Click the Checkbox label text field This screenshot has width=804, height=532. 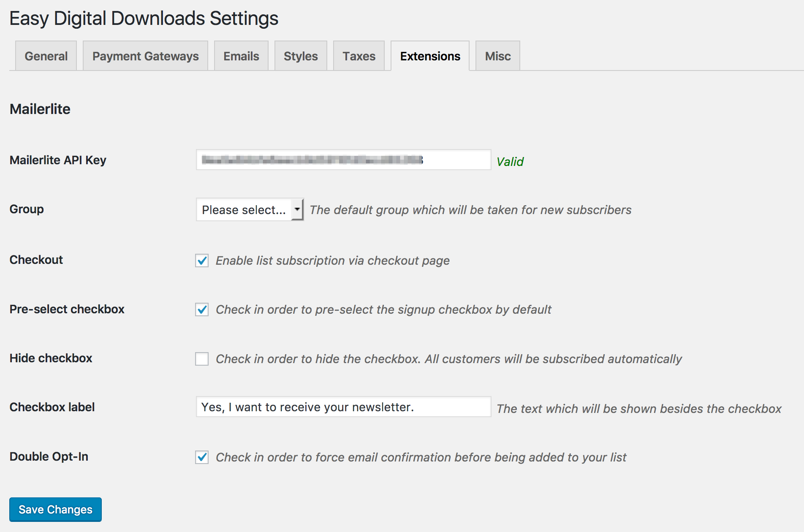point(343,407)
